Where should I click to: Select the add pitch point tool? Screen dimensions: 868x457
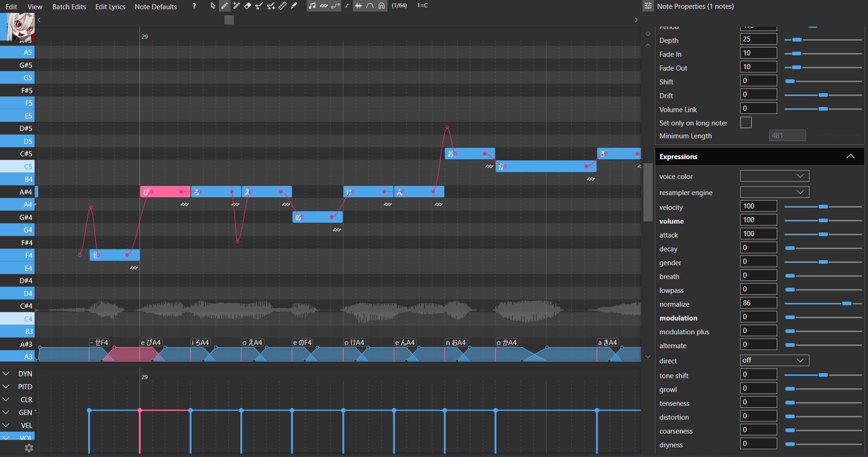272,6
